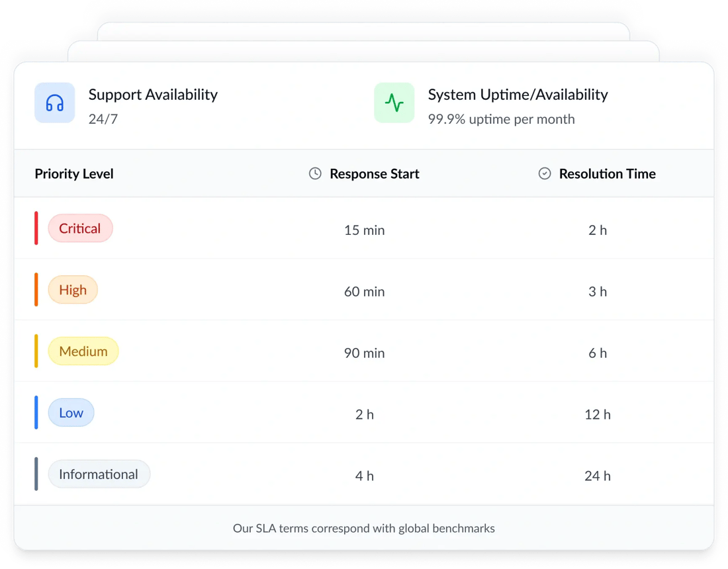Click the checkmark icon beside Resolution Time

point(545,173)
